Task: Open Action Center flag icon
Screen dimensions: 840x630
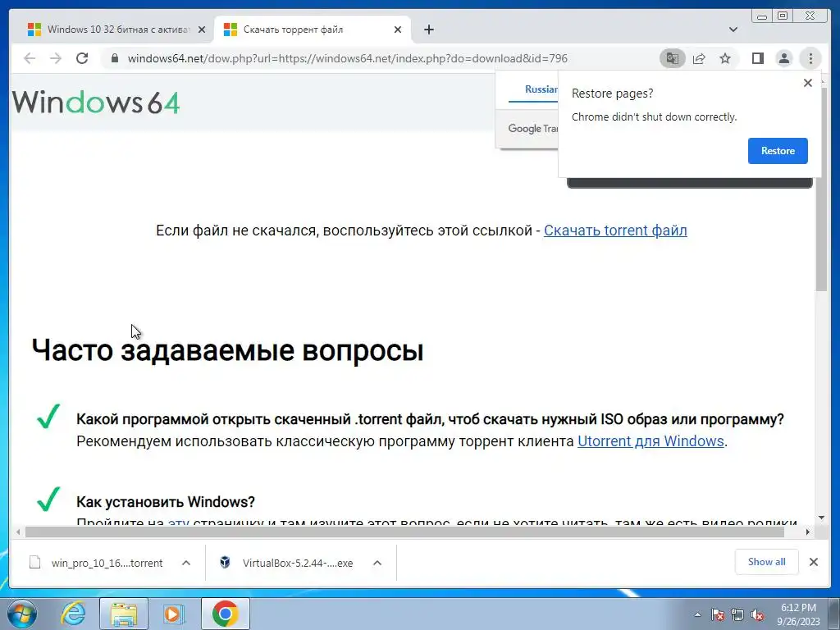Action: (x=717, y=614)
